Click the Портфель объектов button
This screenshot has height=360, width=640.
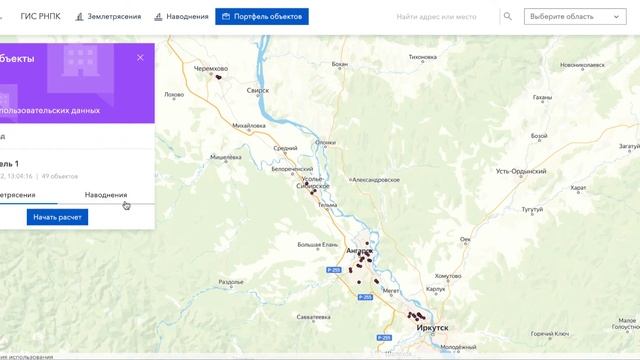(x=262, y=17)
